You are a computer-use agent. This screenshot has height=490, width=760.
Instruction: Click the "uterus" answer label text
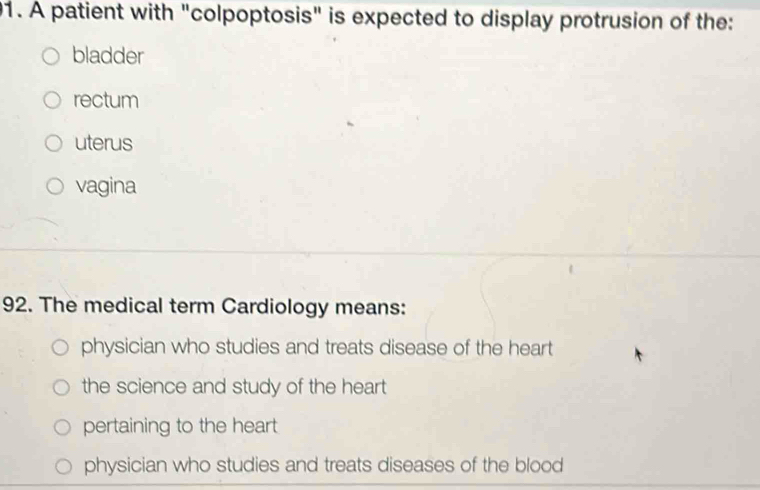103,143
